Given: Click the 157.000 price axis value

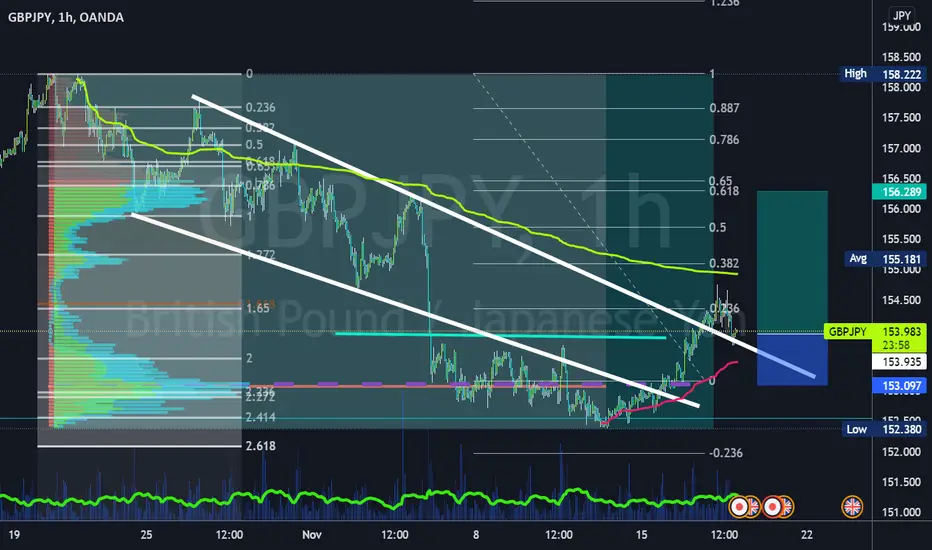Looking at the screenshot, I should click(x=901, y=148).
